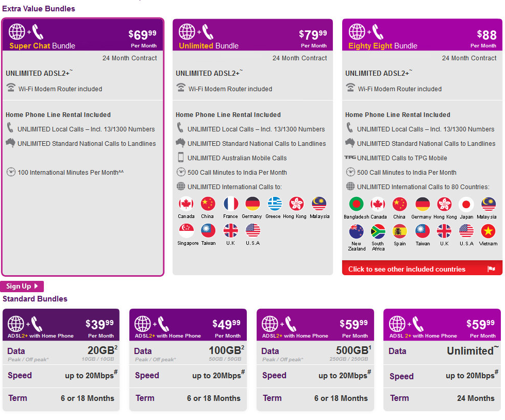Screen dimensions: 505x420
Task: Click mobile phone icon beside Australian Mobile Calls
Action: [181, 157]
